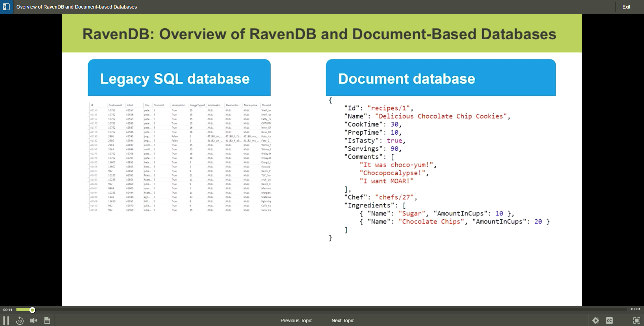Open the transcript document icon

pyautogui.click(x=47, y=321)
